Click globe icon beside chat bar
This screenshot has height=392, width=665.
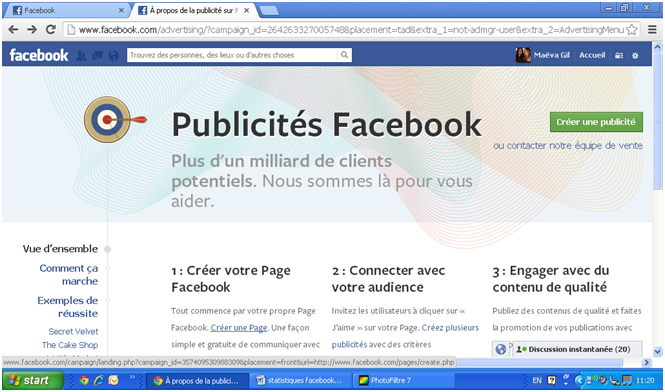click(x=501, y=349)
